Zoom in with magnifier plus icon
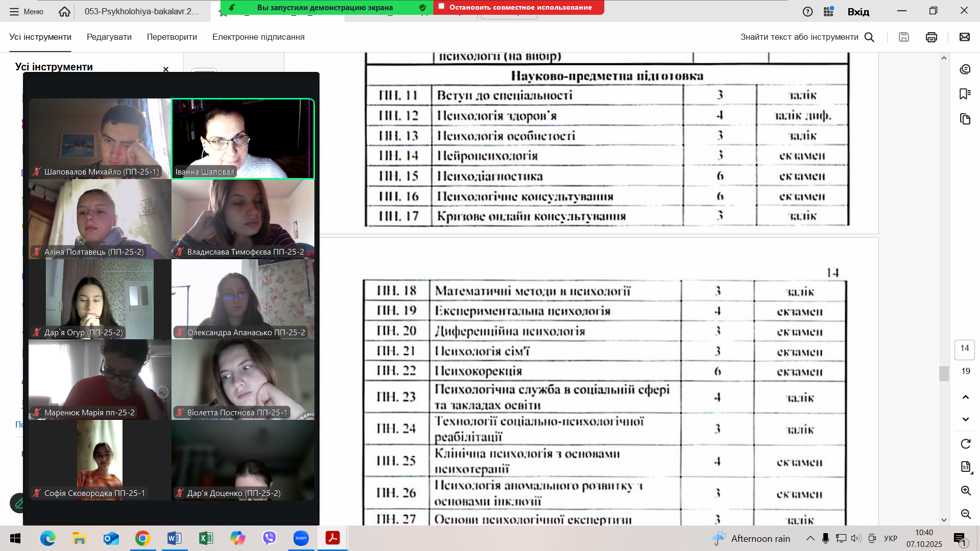 966,490
